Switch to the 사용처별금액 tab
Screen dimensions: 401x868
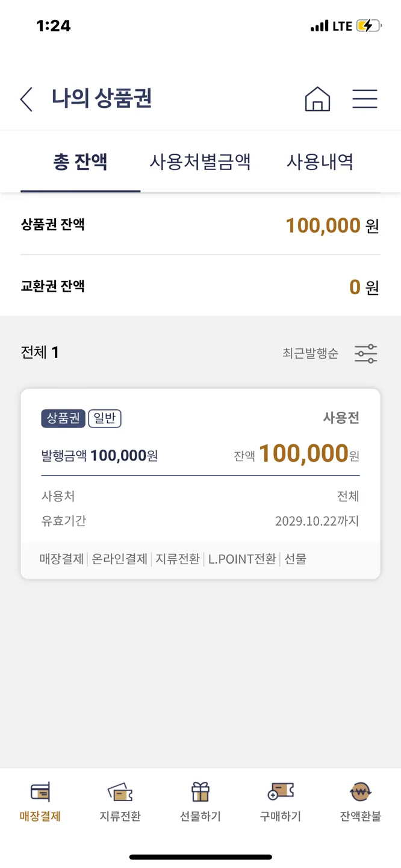[200, 162]
